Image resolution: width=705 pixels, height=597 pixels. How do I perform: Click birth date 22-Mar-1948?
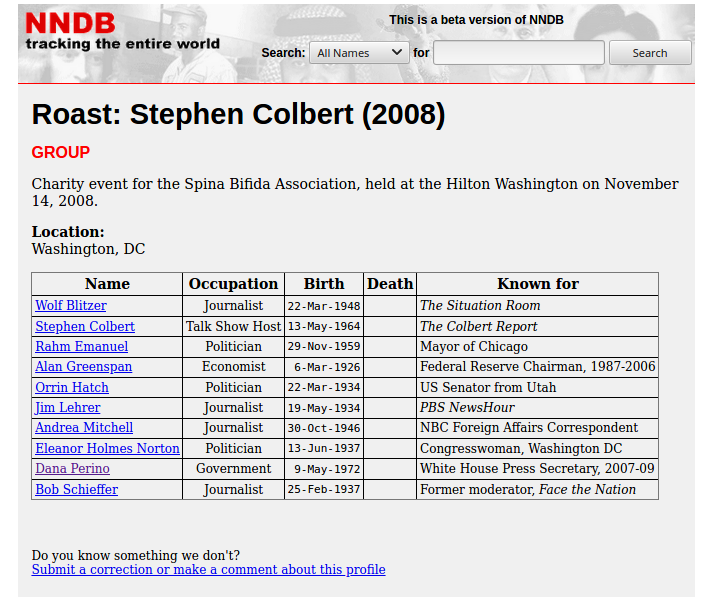[324, 306]
